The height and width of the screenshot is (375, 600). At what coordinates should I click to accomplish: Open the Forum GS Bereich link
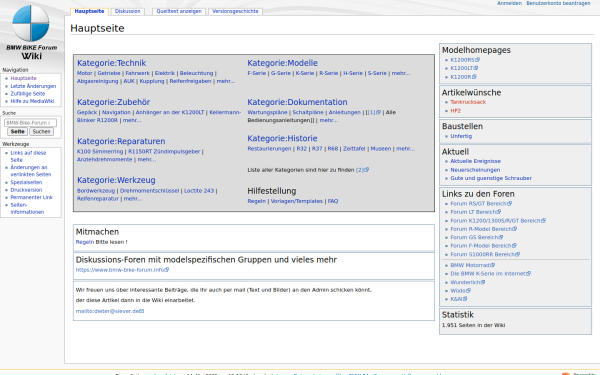pyautogui.click(x=476, y=237)
